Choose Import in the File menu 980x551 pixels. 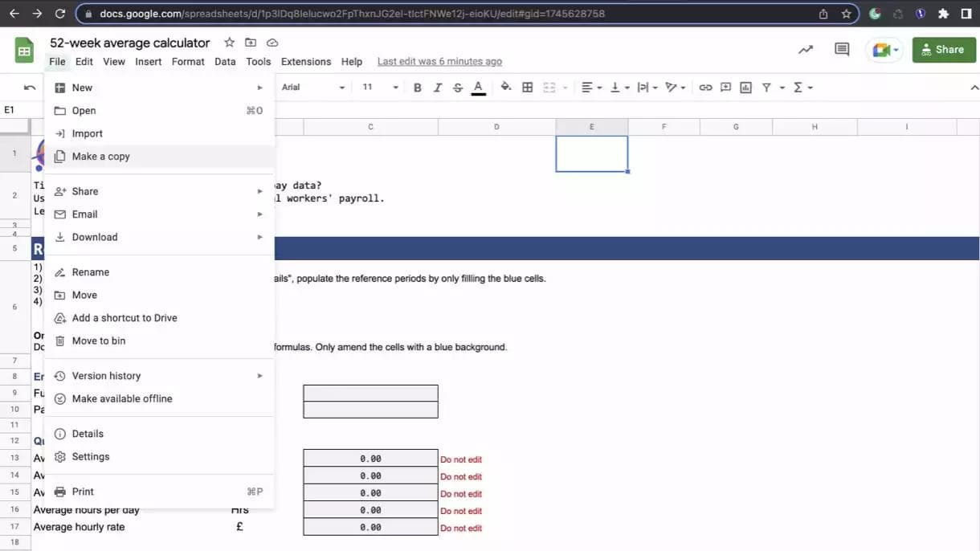click(159, 133)
